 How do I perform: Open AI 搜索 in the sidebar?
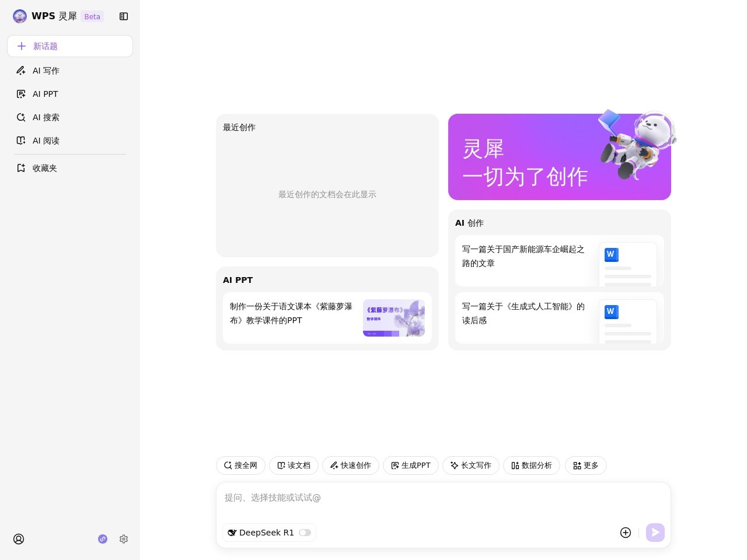click(70, 117)
